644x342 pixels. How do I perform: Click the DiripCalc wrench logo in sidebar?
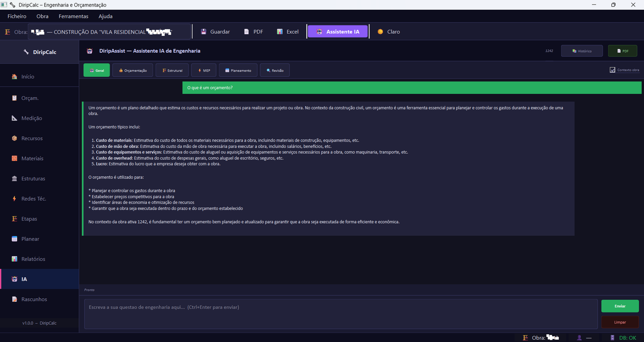point(26,52)
